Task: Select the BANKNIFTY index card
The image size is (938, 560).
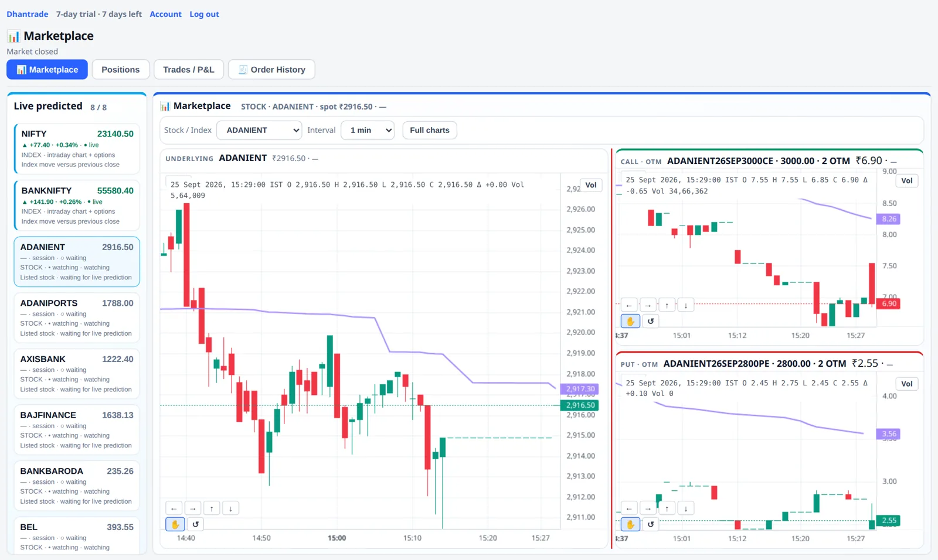Action: tap(77, 205)
